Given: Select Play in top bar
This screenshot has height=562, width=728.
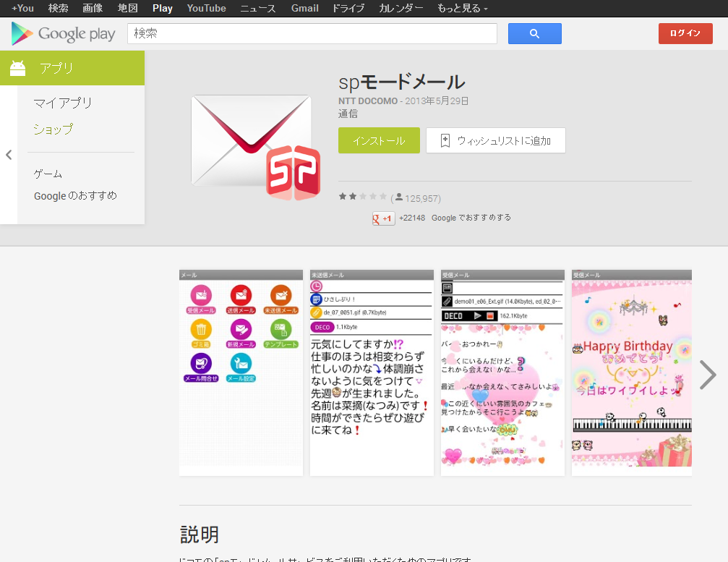Looking at the screenshot, I should pyautogui.click(x=163, y=9).
